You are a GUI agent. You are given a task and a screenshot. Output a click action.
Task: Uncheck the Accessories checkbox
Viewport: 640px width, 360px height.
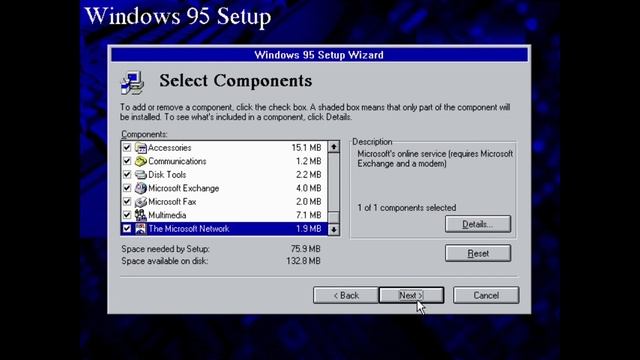(127, 148)
